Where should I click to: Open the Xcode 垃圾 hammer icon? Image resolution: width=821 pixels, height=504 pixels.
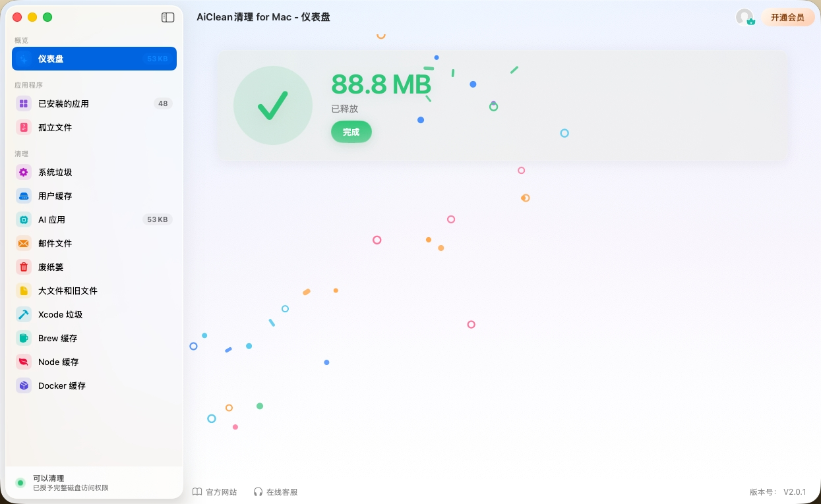click(x=24, y=314)
